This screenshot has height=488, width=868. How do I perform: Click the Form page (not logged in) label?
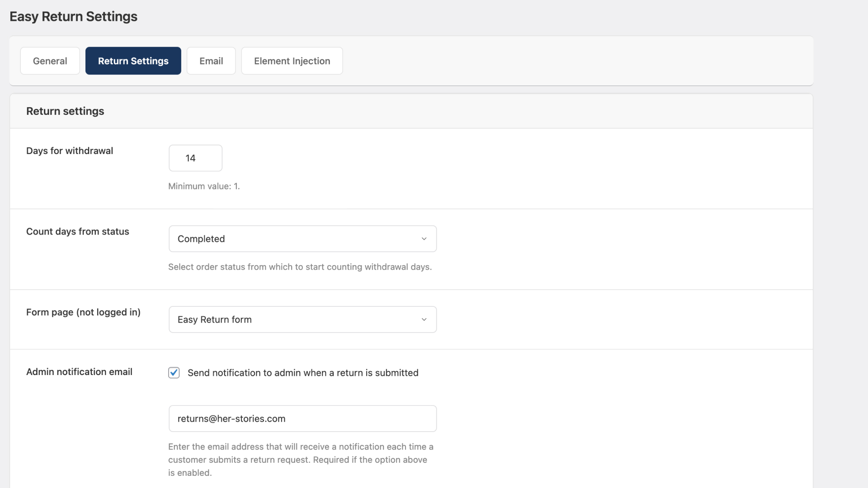(83, 312)
